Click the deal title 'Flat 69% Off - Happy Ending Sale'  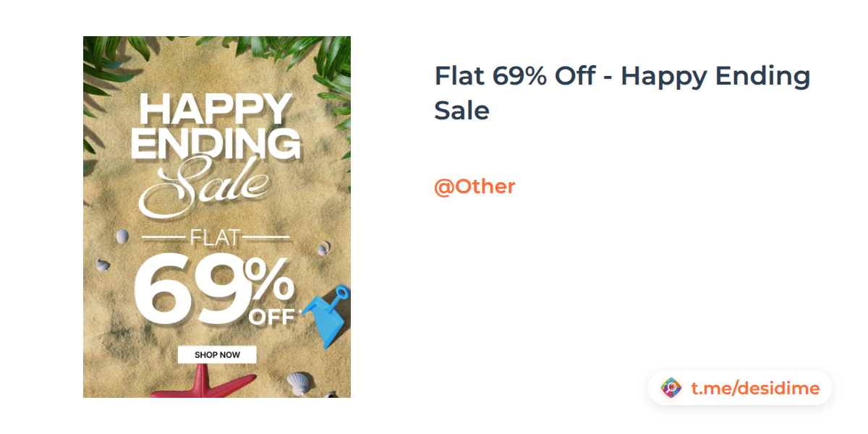(622, 93)
